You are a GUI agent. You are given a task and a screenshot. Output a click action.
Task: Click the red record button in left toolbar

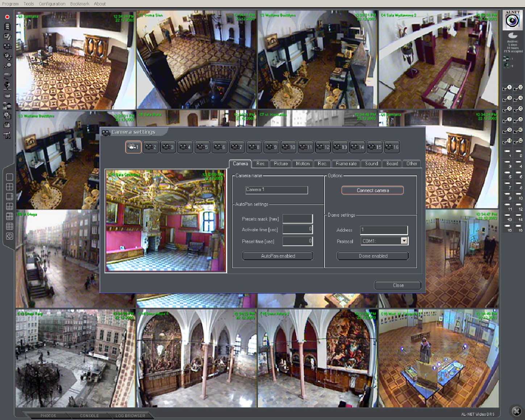point(7,17)
